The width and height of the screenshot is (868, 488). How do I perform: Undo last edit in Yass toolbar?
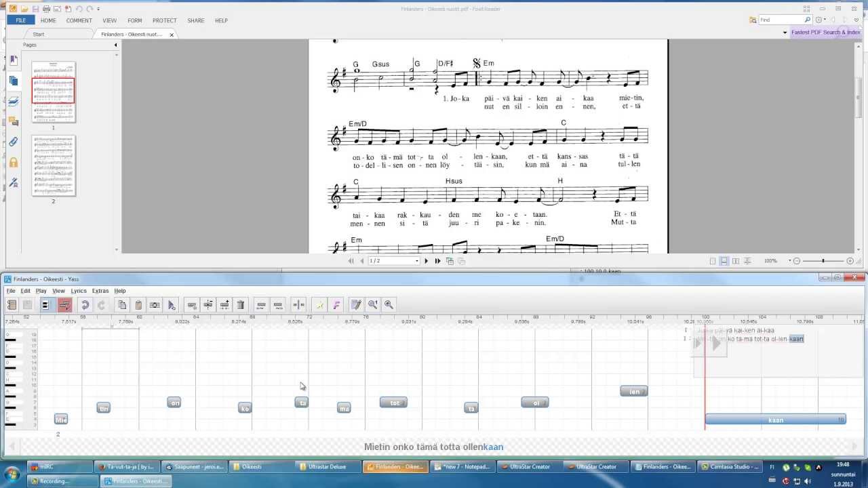tap(85, 305)
